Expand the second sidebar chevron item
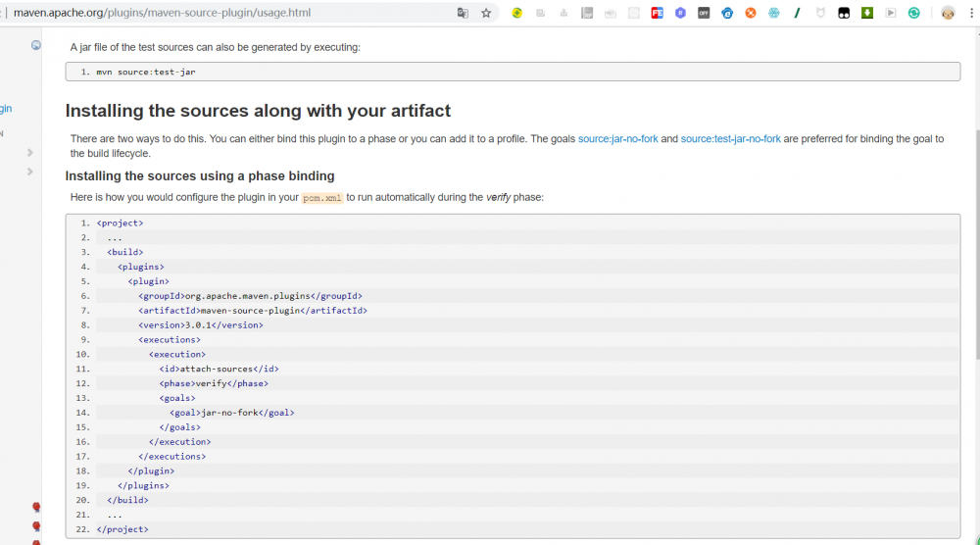The width and height of the screenshot is (980, 545). [x=30, y=172]
